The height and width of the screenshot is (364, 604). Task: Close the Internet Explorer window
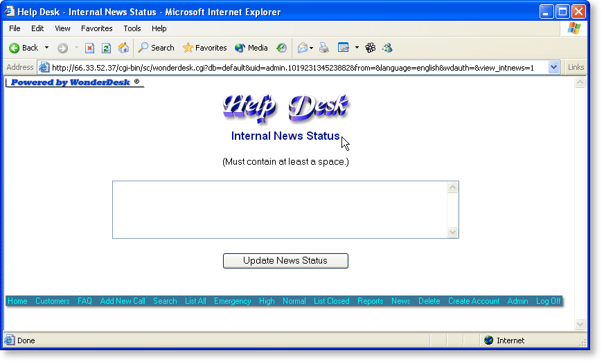coord(578,12)
